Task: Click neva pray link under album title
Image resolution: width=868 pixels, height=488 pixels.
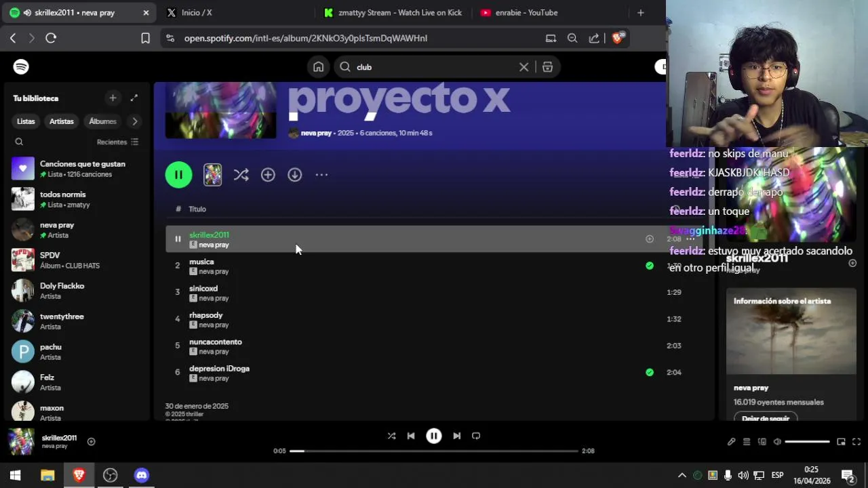Action: tap(316, 133)
